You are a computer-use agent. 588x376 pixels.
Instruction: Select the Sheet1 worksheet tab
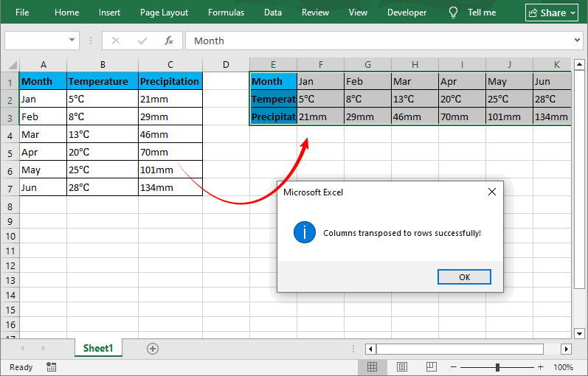click(98, 349)
